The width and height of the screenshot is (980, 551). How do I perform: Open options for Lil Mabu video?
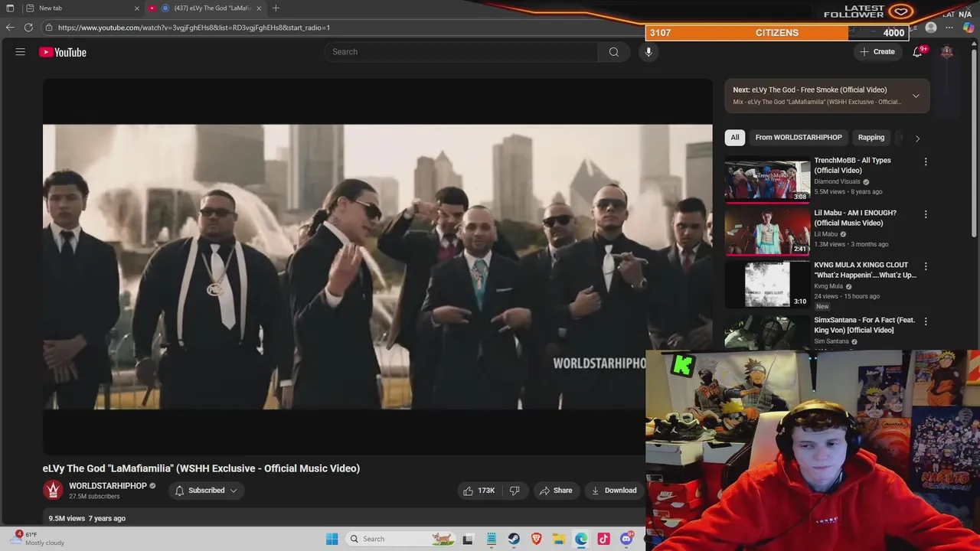click(926, 214)
